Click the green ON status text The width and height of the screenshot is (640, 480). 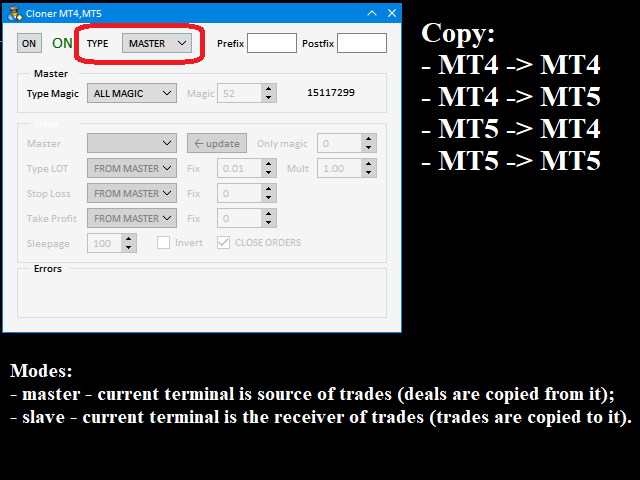coord(62,43)
